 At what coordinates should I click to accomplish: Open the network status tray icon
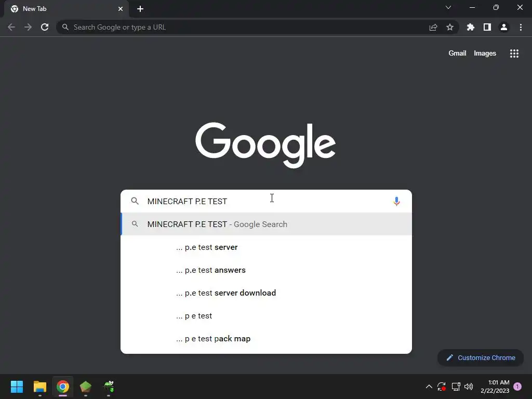pyautogui.click(x=456, y=387)
